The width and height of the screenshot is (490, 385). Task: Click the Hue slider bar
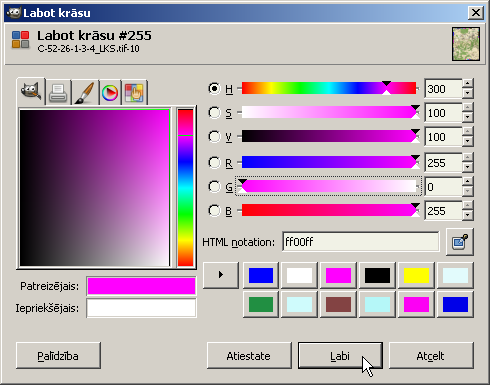point(329,88)
